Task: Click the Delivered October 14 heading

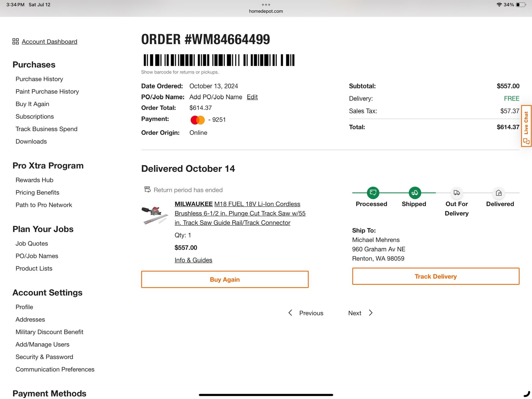Action: click(x=188, y=169)
